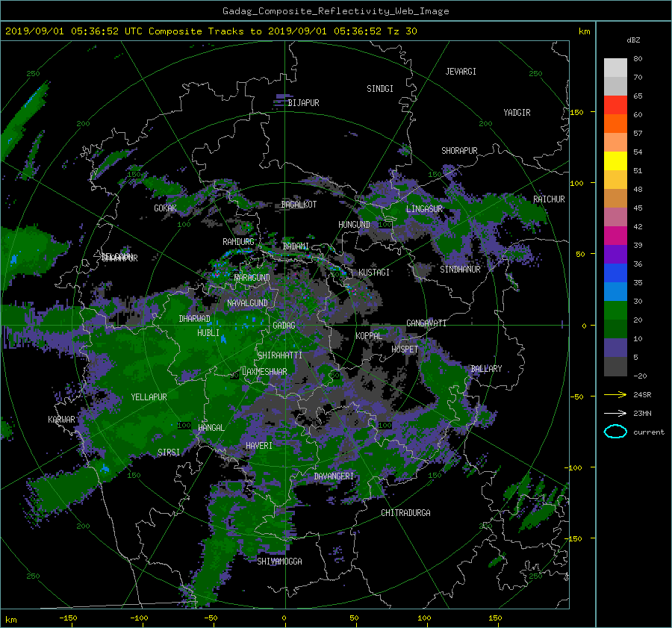This screenshot has width=672, height=628.
Task: Click the RAICHUR city label
Action: coord(549,199)
